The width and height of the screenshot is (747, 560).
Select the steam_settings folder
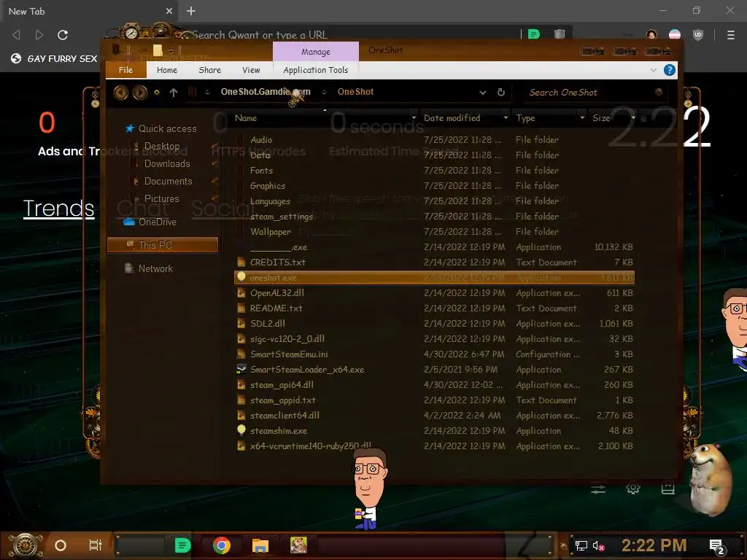[282, 217]
